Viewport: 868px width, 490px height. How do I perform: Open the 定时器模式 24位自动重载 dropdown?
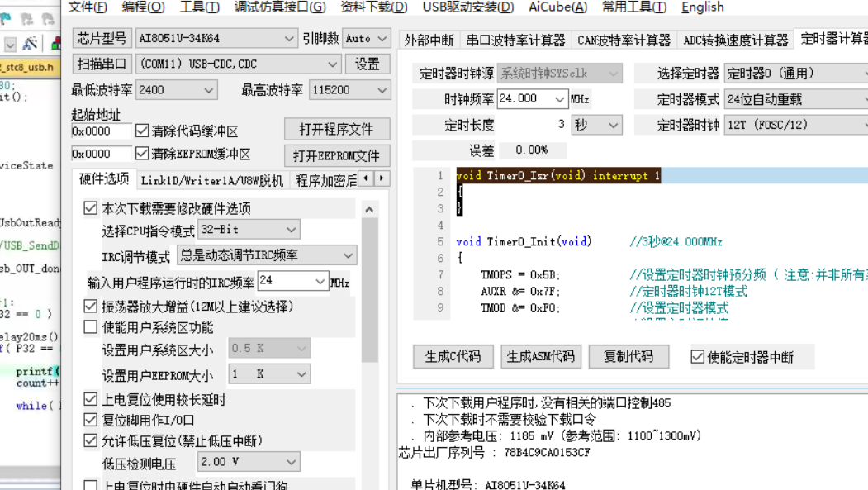(x=796, y=99)
